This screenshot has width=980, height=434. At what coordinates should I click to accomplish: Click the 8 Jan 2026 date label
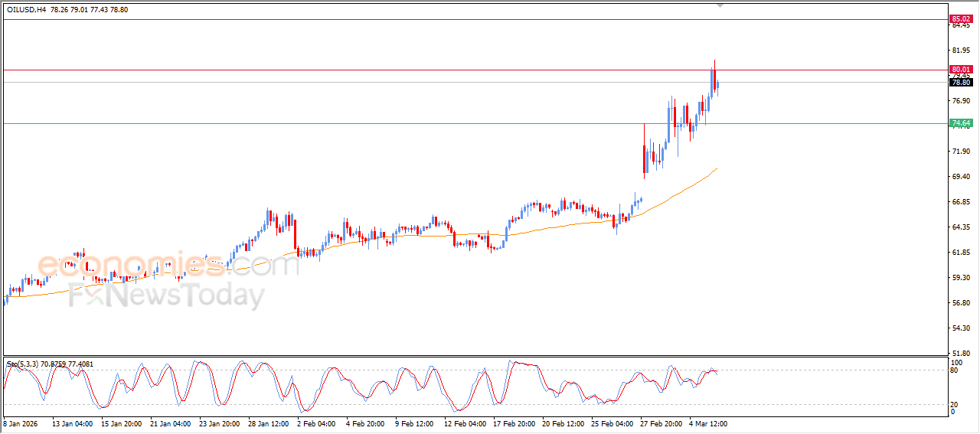(21, 423)
